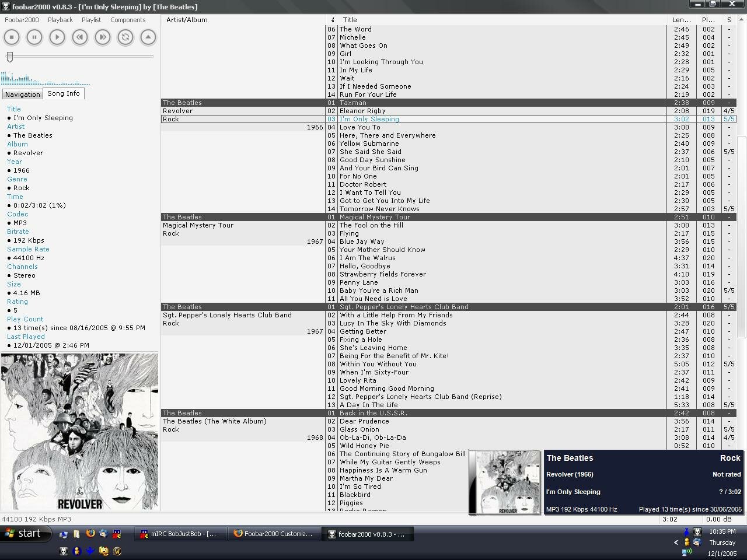Click the spectrum visualization display
The width and height of the screenshot is (747, 560).
pos(46,78)
